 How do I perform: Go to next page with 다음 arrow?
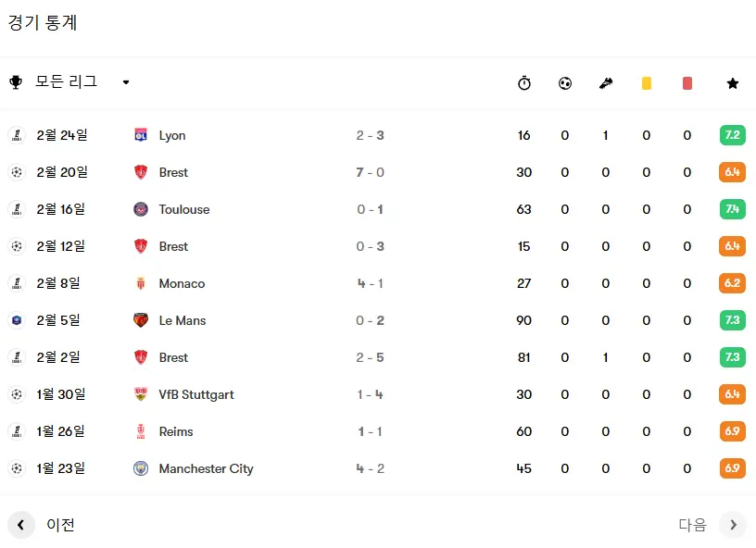click(x=733, y=525)
